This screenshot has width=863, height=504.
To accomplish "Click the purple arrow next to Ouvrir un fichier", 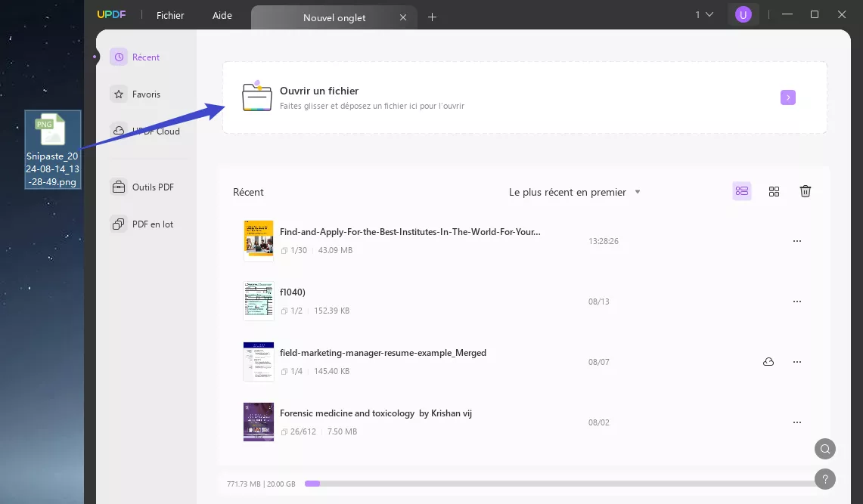I will click(787, 97).
